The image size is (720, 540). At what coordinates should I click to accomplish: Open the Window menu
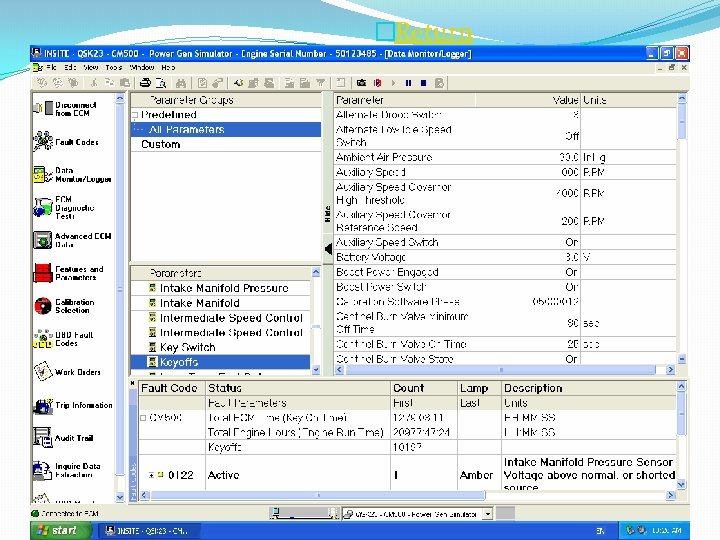tap(142, 67)
